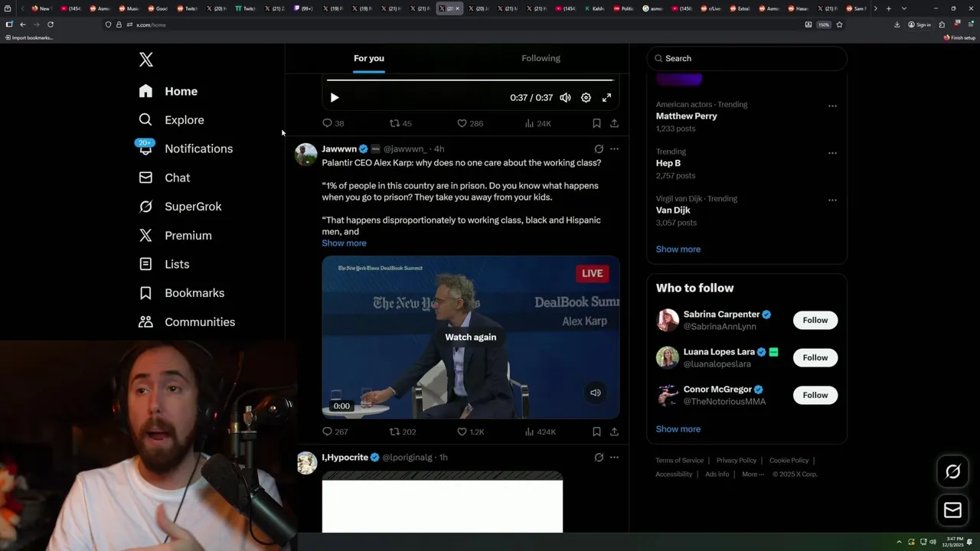This screenshot has width=980, height=551.
Task: Unmute the Alex Karp video
Action: 595,393
